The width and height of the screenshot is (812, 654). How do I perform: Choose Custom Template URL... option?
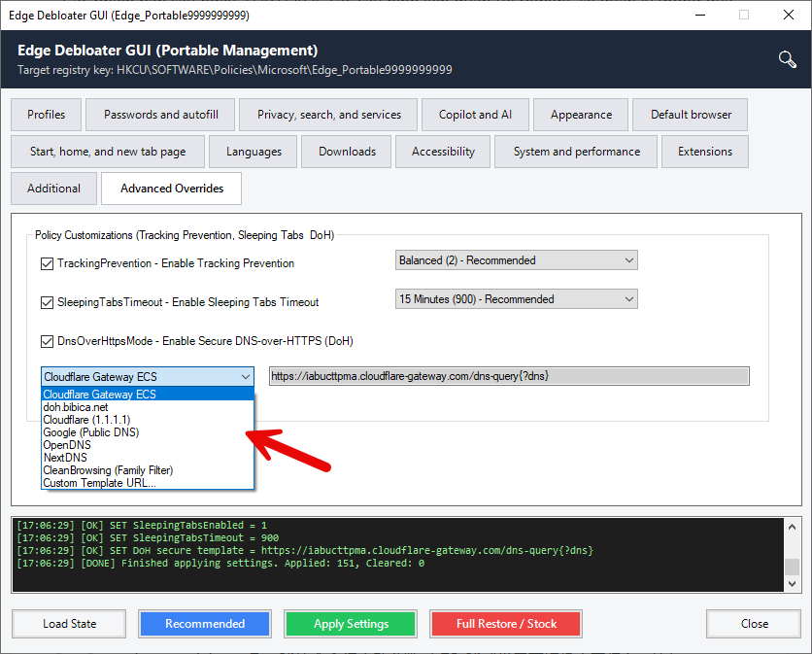[x=148, y=483]
